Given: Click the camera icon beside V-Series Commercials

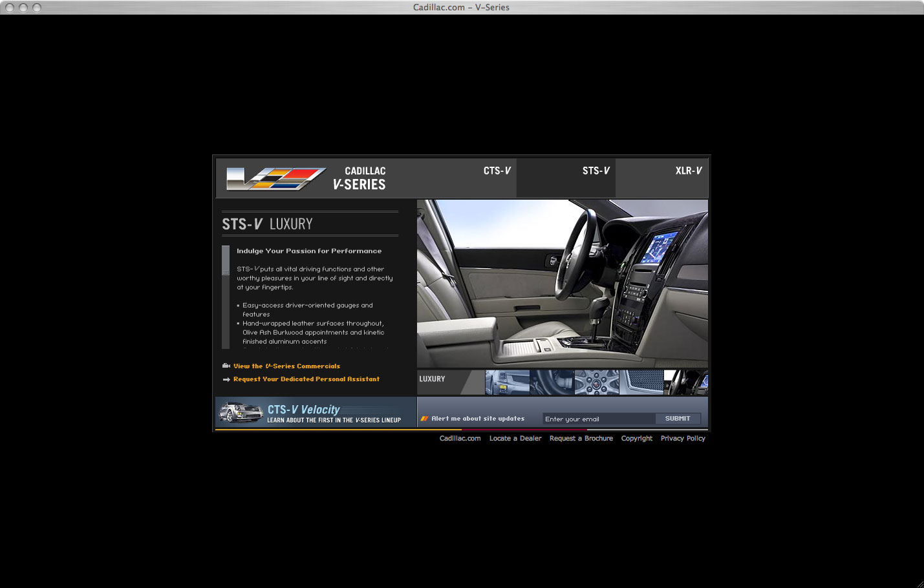Looking at the screenshot, I should (x=226, y=366).
